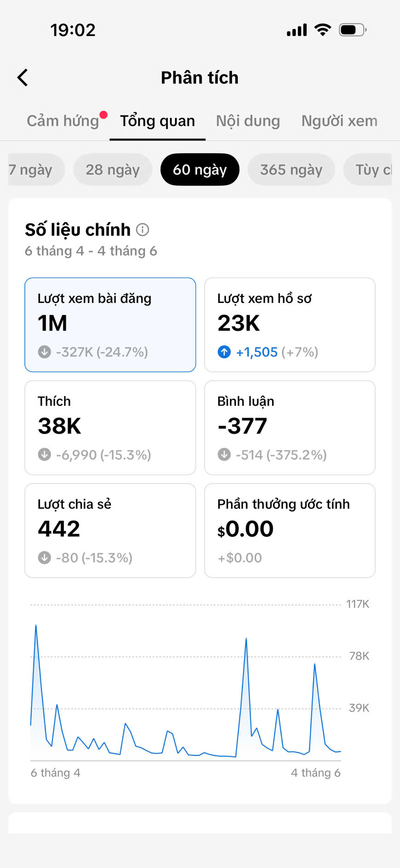This screenshot has width=400, height=868.
Task: Select the 60 ngày chip
Action: 200,169
